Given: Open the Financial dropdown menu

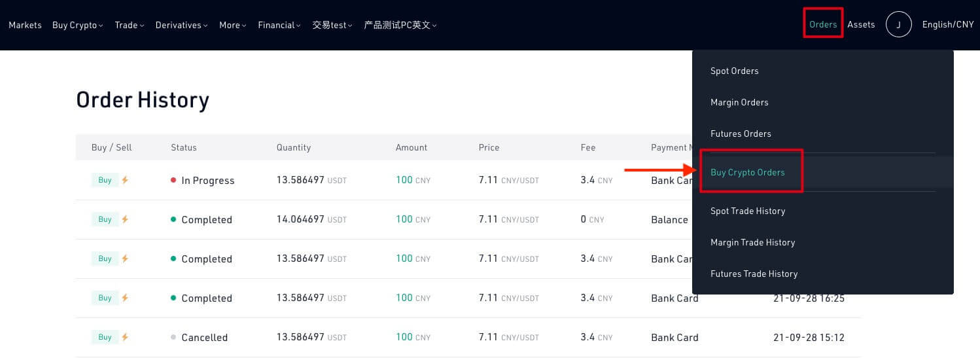Looking at the screenshot, I should pyautogui.click(x=279, y=25).
